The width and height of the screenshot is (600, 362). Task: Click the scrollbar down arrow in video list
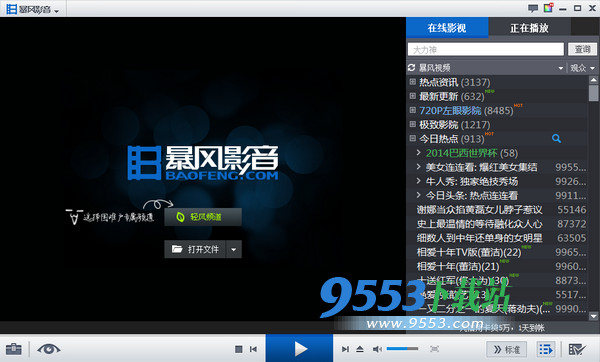point(593,316)
